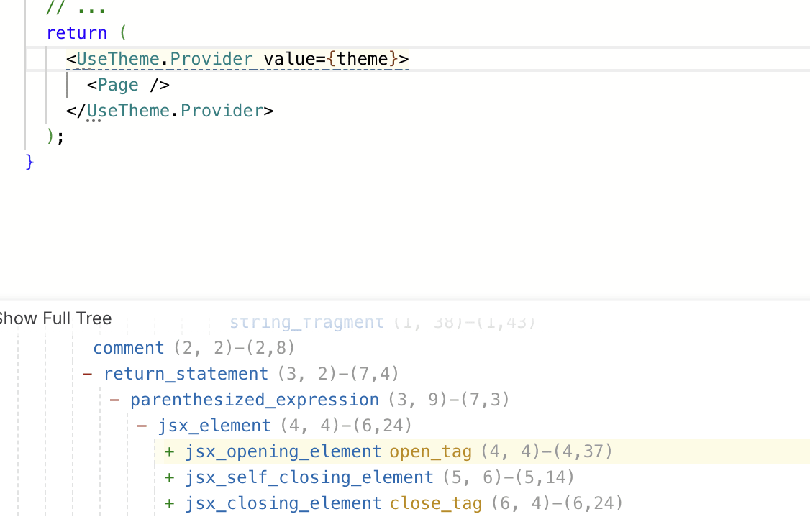Click the closing blue curly brace
Image resolution: width=810 pixels, height=532 pixels.
tap(29, 162)
